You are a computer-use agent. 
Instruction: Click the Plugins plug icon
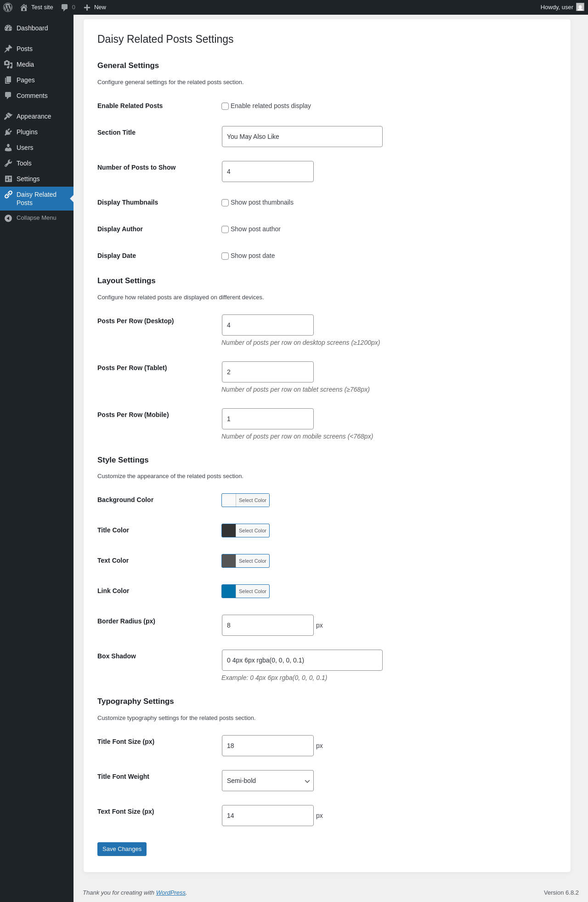point(8,132)
